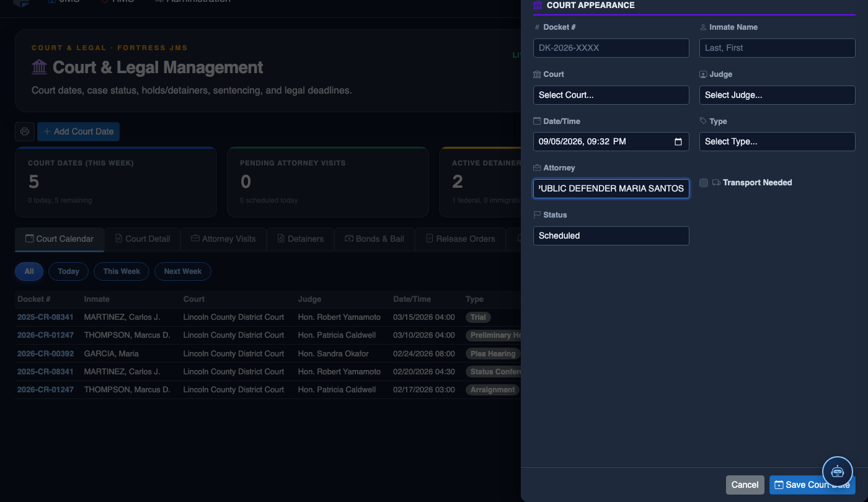This screenshot has height=502, width=868.
Task: Open docket link 2026-CR-00392
Action: pyautogui.click(x=45, y=353)
